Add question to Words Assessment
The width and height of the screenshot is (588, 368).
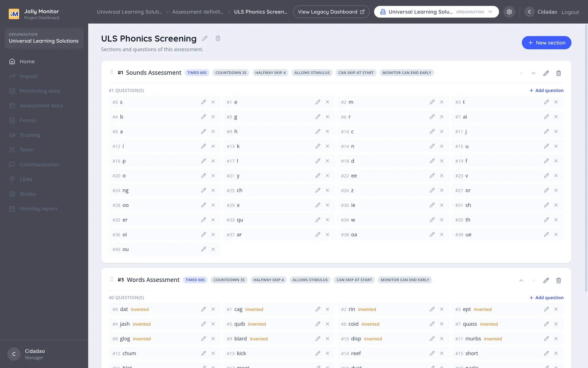click(x=546, y=298)
